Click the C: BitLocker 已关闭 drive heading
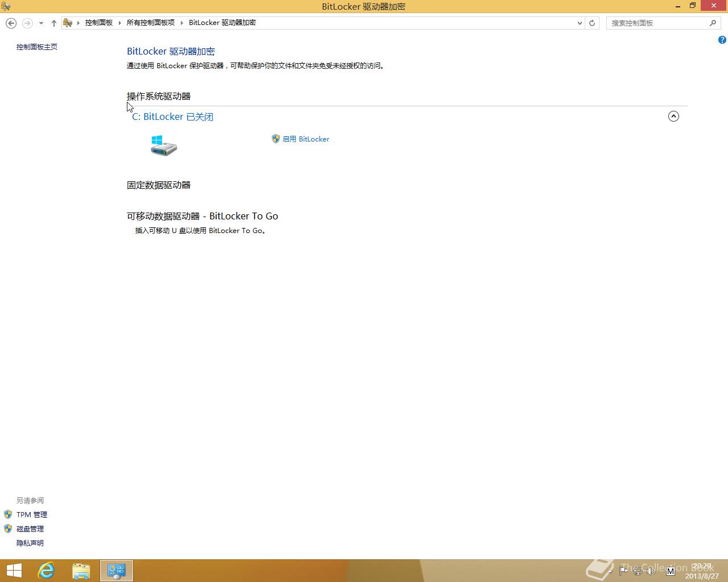 click(172, 117)
